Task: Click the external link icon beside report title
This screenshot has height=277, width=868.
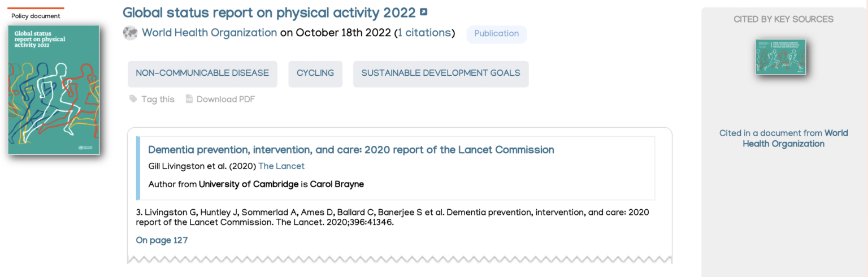Action: pyautogui.click(x=424, y=12)
